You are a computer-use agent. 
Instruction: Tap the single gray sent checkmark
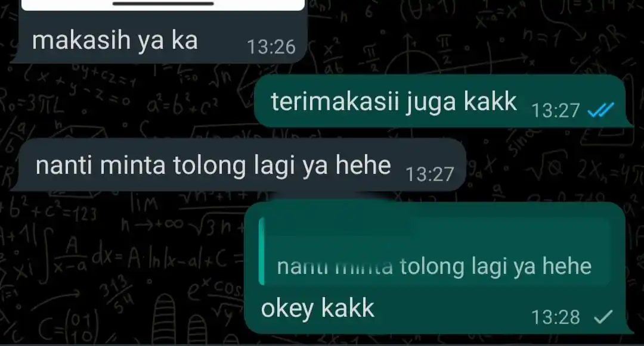[x=603, y=316]
